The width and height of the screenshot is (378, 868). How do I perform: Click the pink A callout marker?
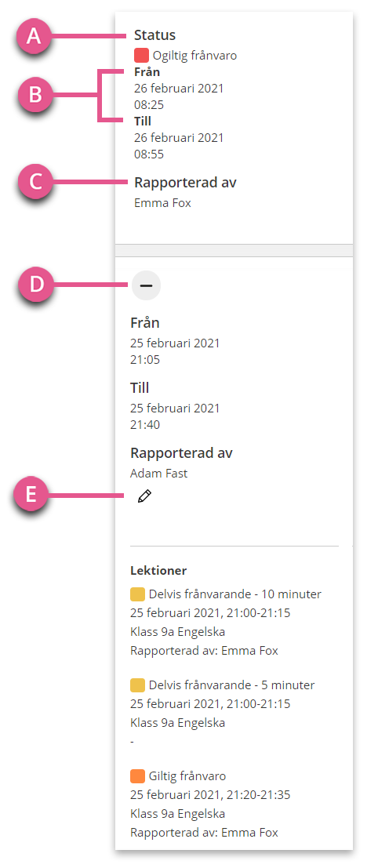pos(35,37)
